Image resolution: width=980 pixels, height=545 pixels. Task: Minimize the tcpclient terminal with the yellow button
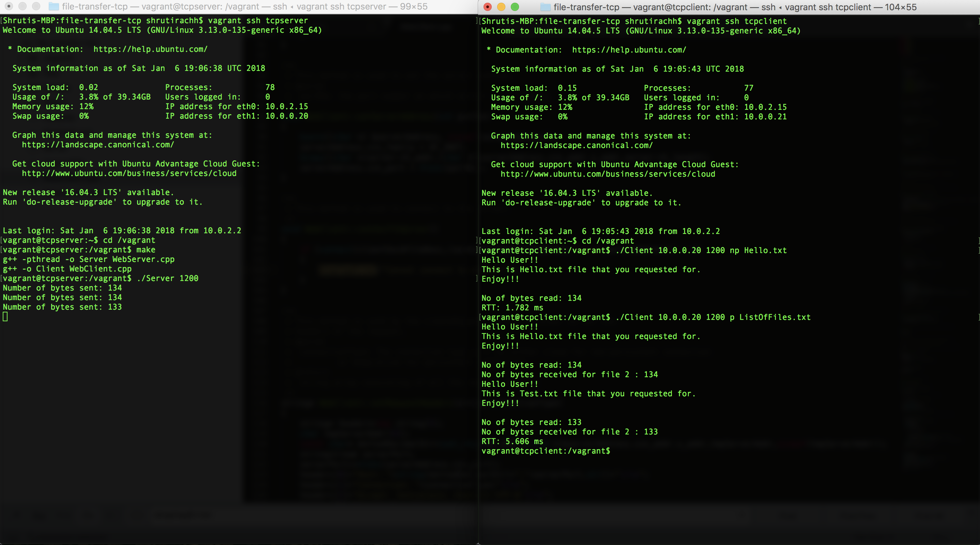501,7
